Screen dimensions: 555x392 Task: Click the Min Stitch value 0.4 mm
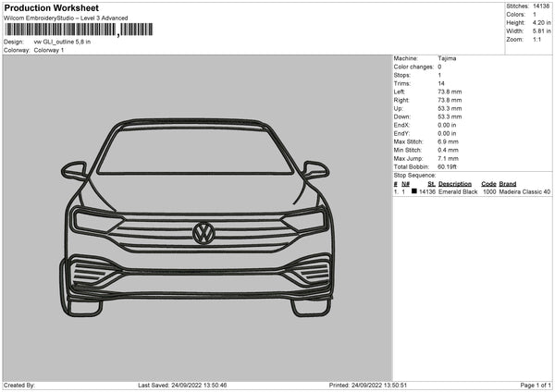coord(448,151)
